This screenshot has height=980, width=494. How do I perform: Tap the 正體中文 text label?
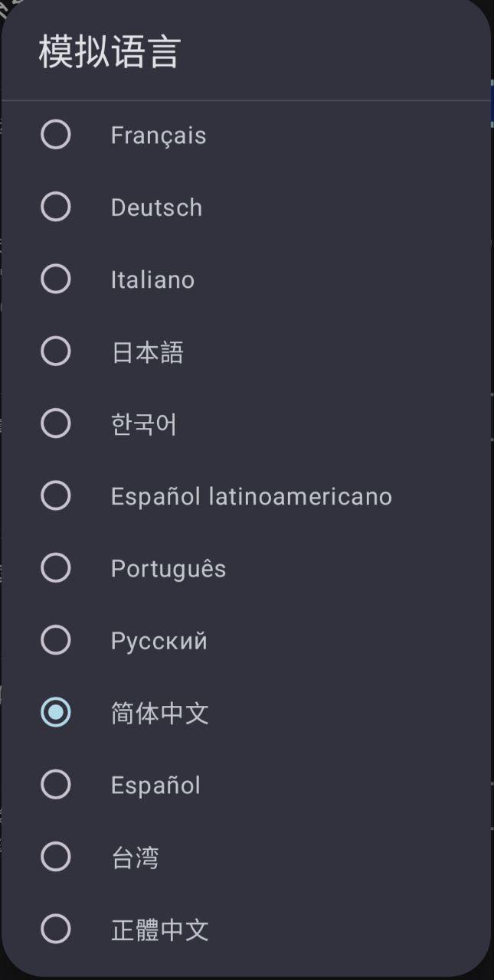pyautogui.click(x=159, y=930)
